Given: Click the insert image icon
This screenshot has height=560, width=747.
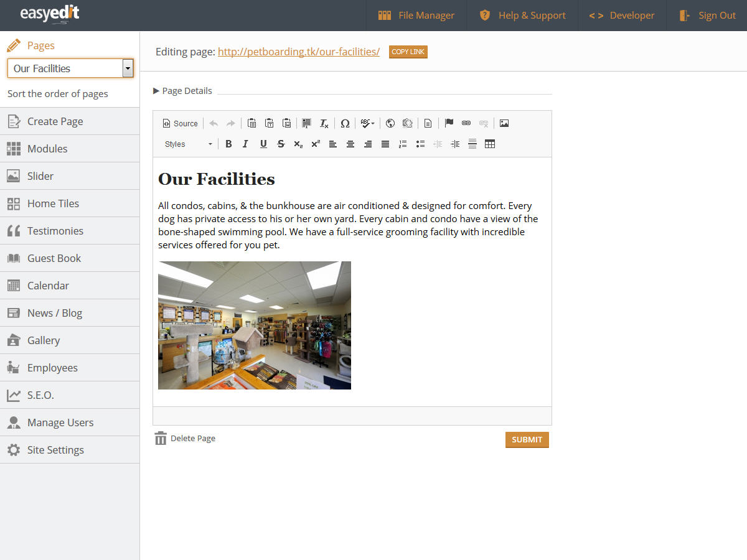Looking at the screenshot, I should (504, 123).
